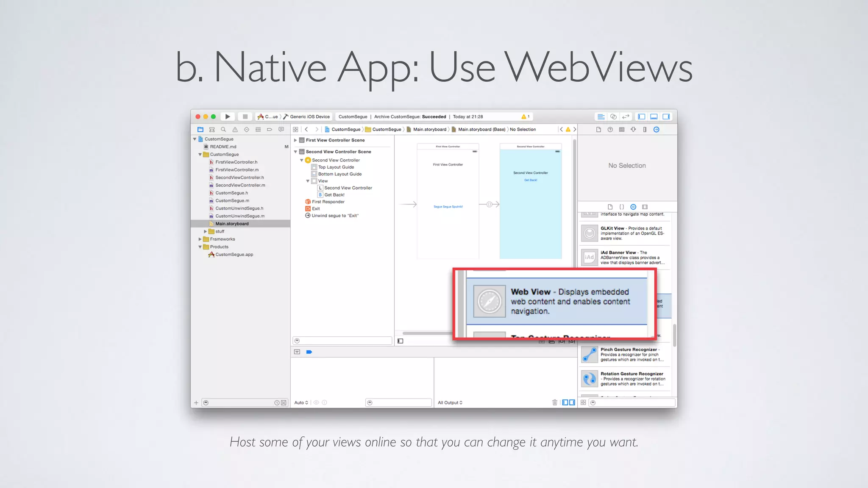
Task: Show the File inspector
Action: tap(598, 130)
